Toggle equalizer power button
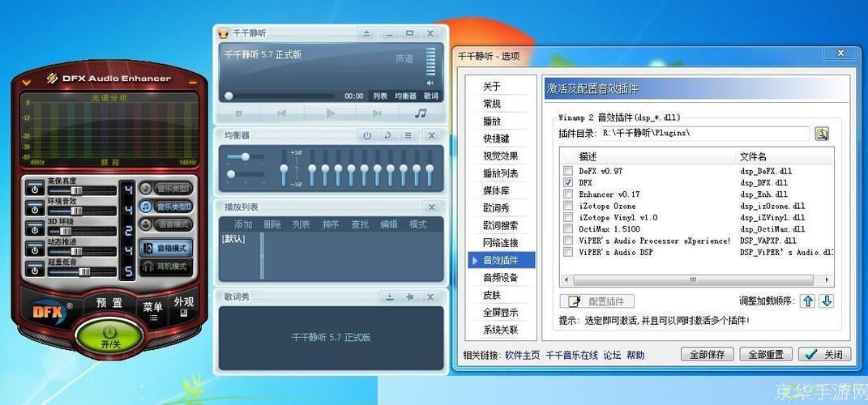868x405 pixels. [x=367, y=135]
